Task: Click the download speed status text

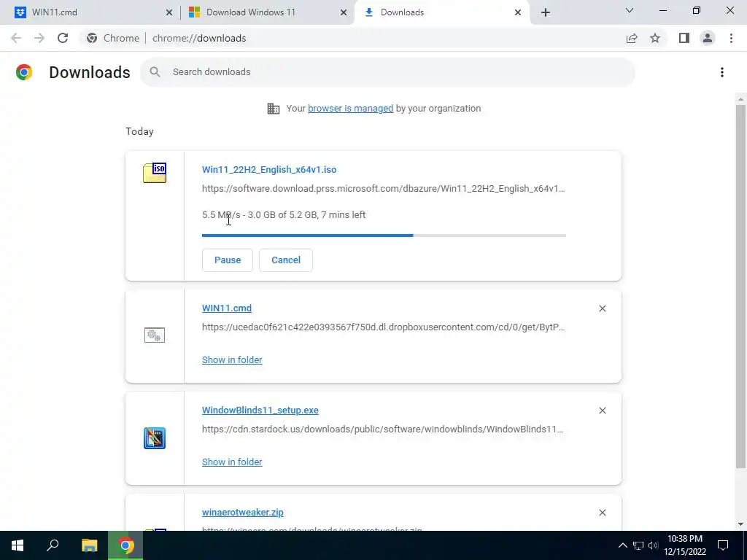Action: point(284,215)
